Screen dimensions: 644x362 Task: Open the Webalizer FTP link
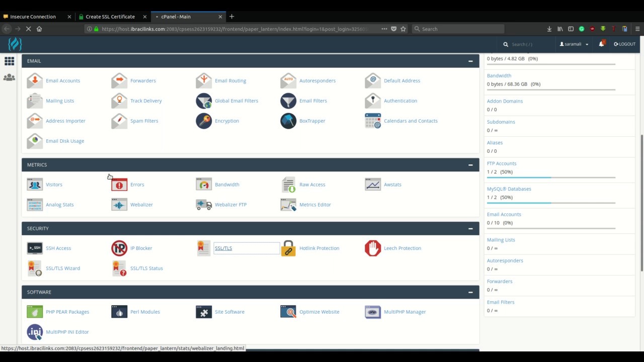(230, 205)
